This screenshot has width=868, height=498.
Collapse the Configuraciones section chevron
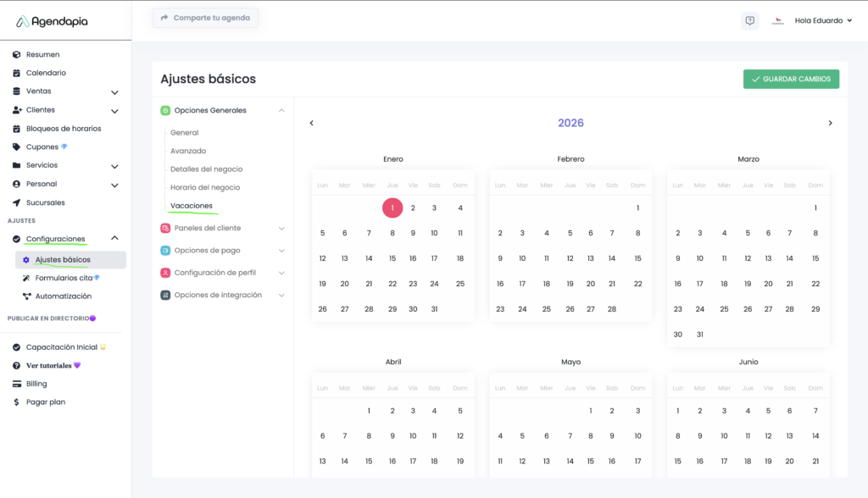114,239
